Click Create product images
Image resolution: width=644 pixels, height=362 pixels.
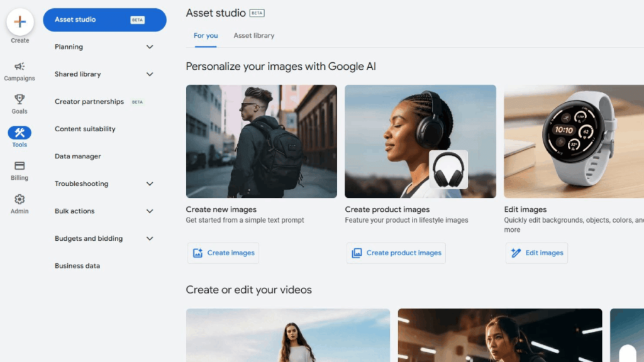point(396,253)
